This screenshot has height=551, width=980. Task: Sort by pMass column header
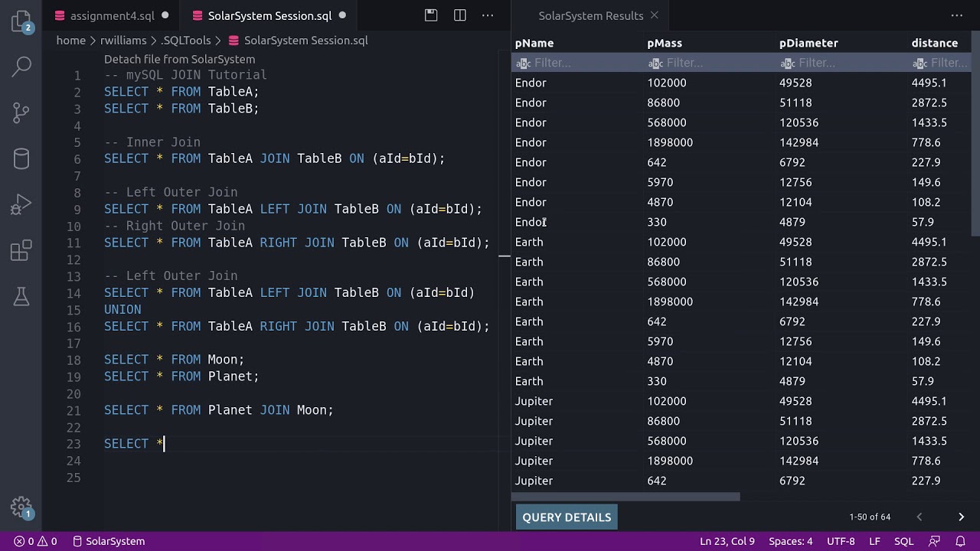tap(665, 43)
